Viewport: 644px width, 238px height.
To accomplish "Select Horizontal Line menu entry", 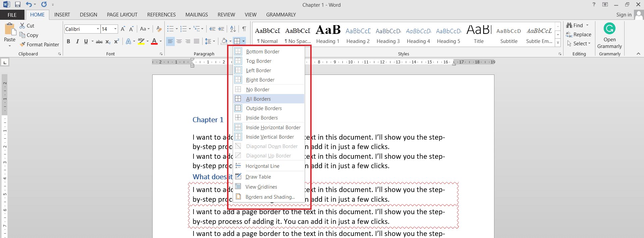I will coord(269,166).
